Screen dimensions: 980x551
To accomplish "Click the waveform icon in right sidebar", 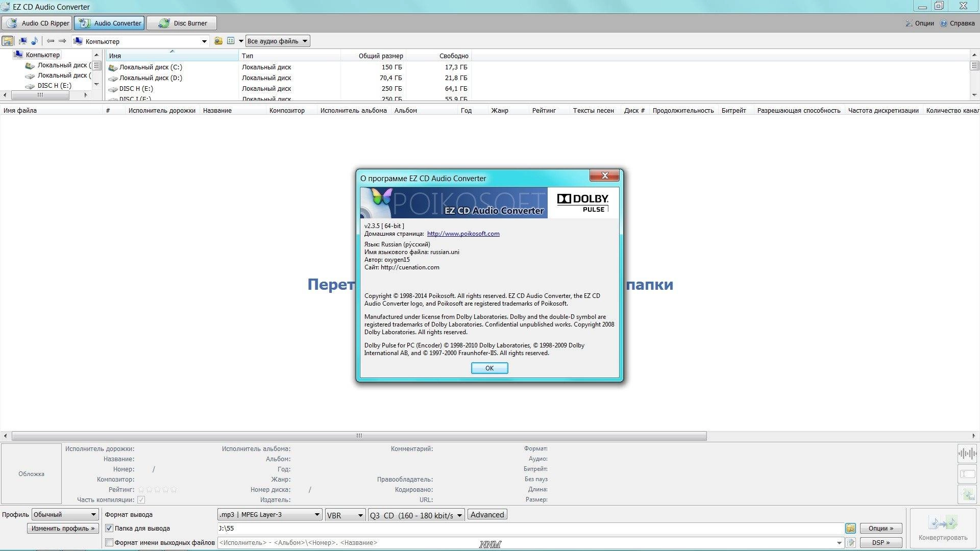I will [x=967, y=453].
